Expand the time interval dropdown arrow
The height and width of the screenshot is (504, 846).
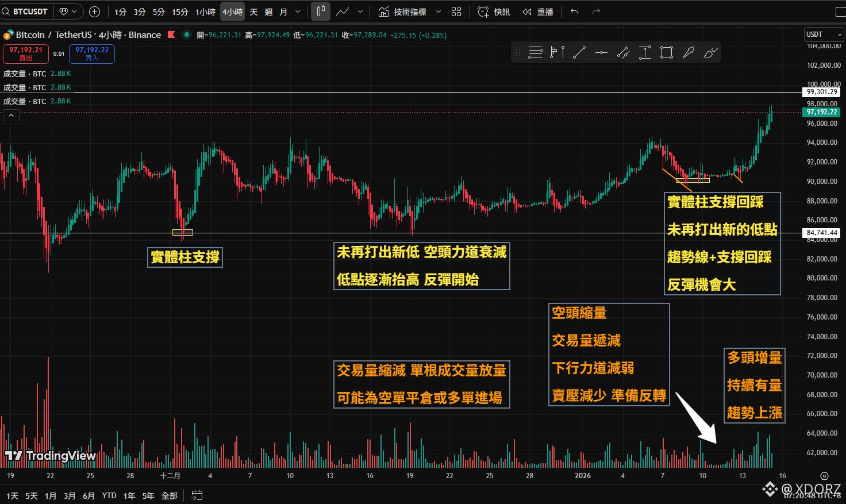[x=298, y=11]
